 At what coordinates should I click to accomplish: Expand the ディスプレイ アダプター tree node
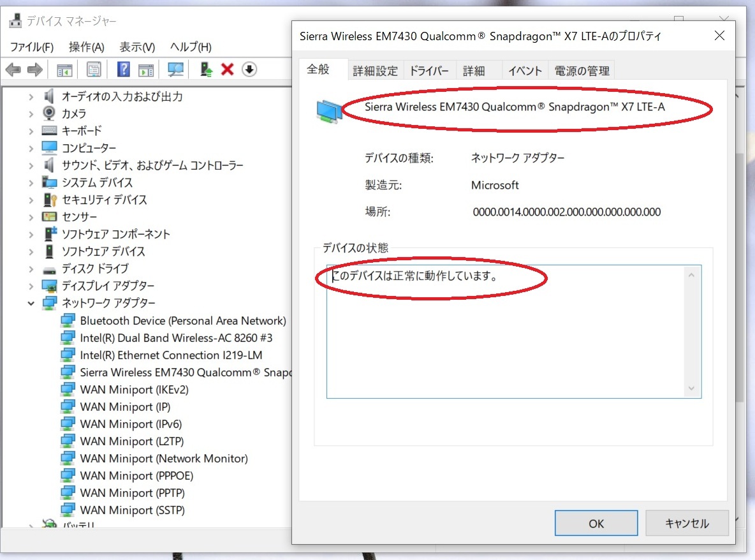coord(31,286)
